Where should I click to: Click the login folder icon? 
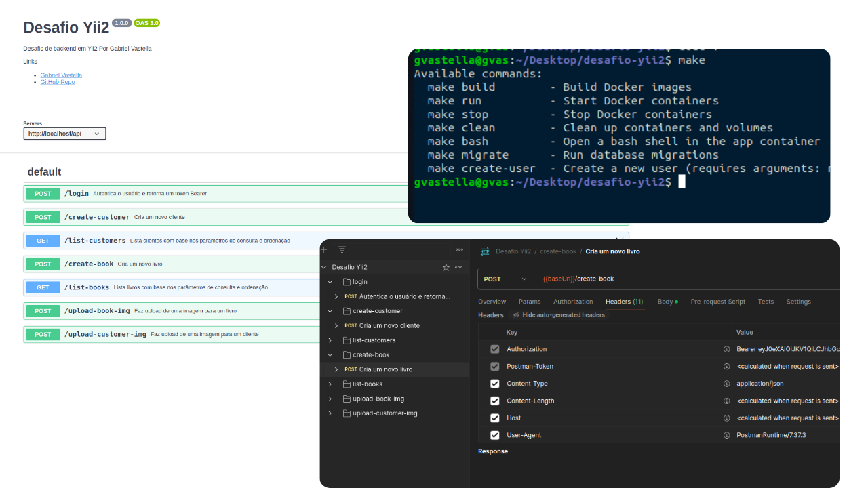tap(347, 282)
